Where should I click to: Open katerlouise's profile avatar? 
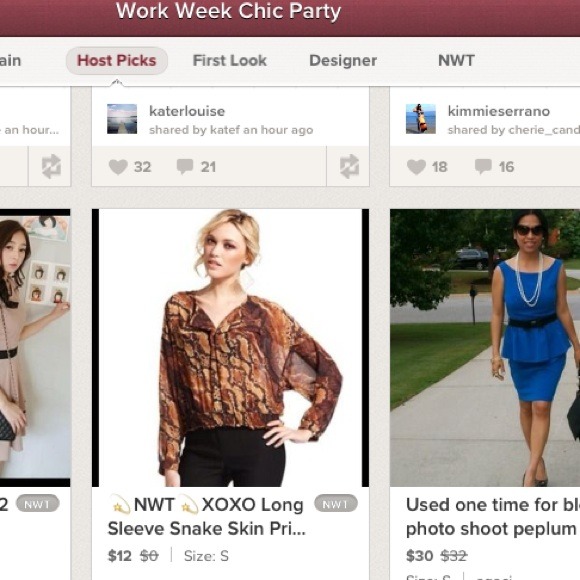122,119
